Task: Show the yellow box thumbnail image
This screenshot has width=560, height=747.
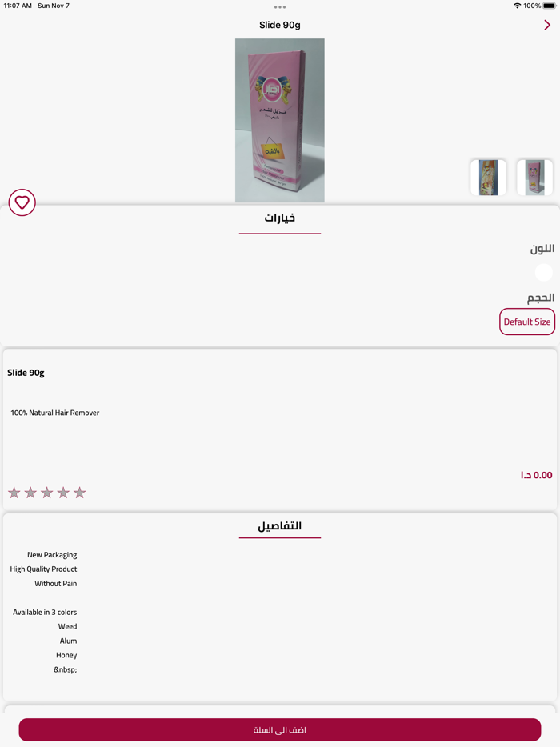Action: [x=489, y=178]
